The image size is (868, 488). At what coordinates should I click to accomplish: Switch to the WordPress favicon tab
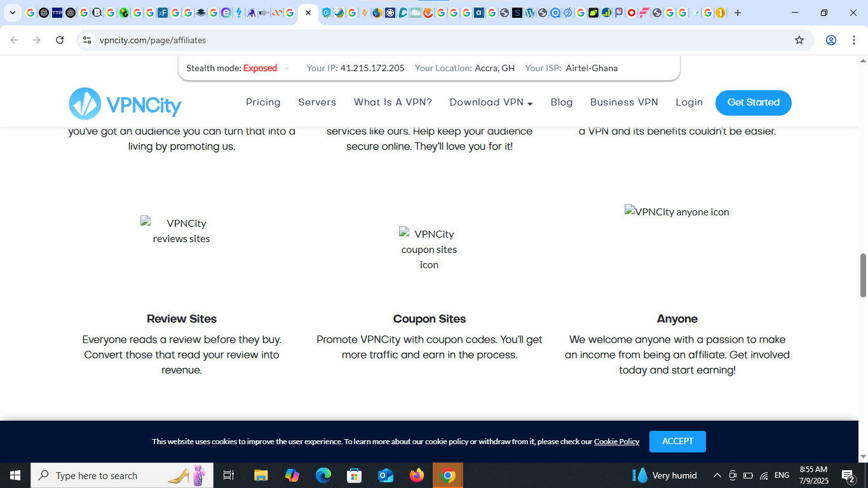[x=530, y=13]
